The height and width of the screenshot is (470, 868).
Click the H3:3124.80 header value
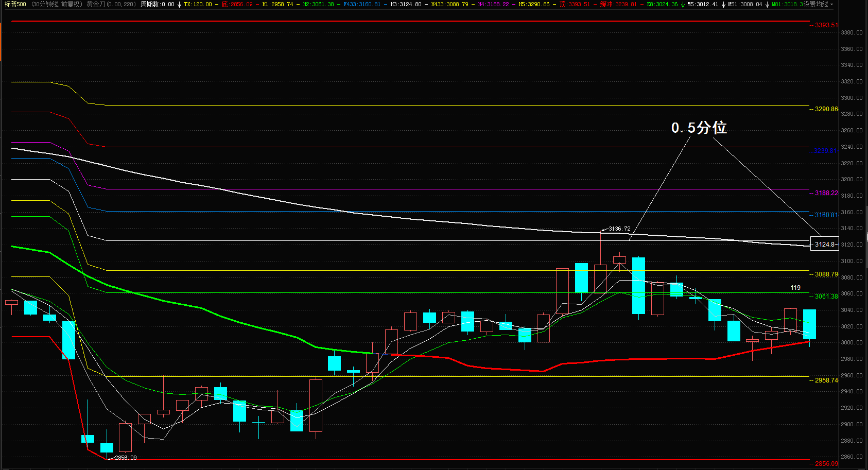(x=406, y=4)
